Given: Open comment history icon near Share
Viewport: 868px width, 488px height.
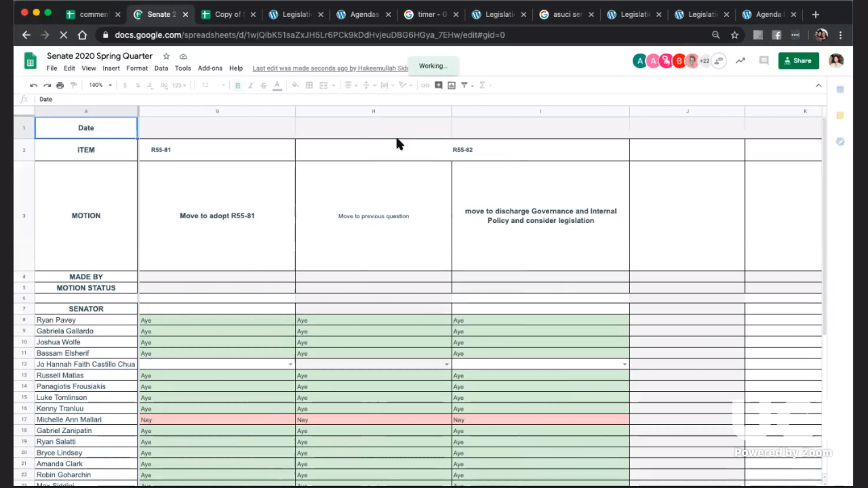Looking at the screenshot, I should pos(764,61).
